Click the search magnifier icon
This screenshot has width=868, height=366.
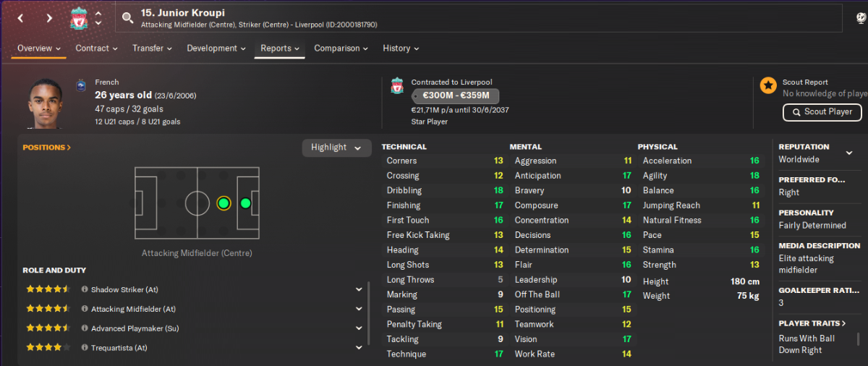tap(128, 18)
